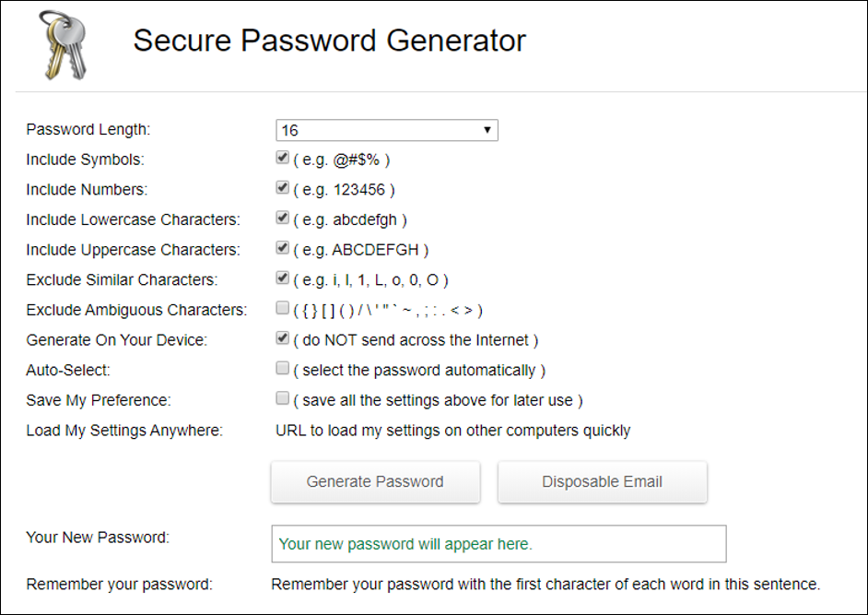The image size is (868, 615).
Task: Uncheck Generate On Your Device option
Action: click(x=283, y=339)
